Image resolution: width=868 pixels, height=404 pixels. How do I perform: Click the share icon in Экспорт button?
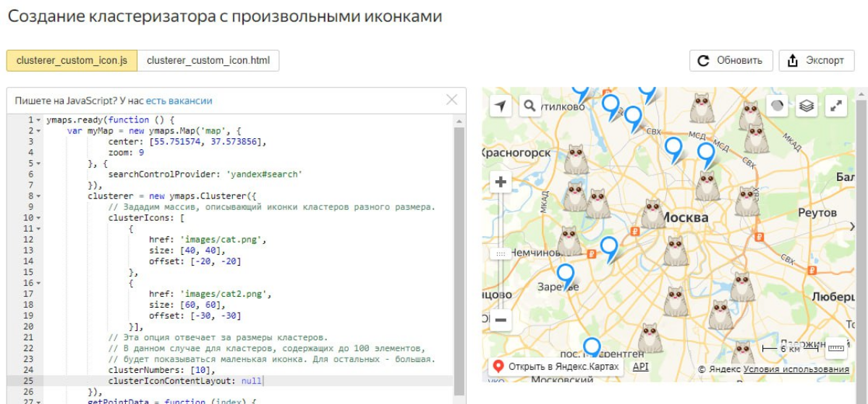793,61
